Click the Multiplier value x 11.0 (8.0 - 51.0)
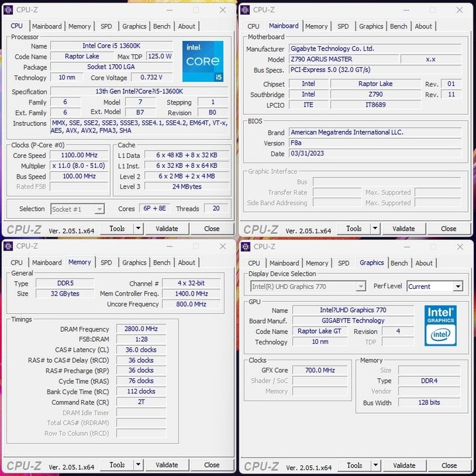 (79, 166)
